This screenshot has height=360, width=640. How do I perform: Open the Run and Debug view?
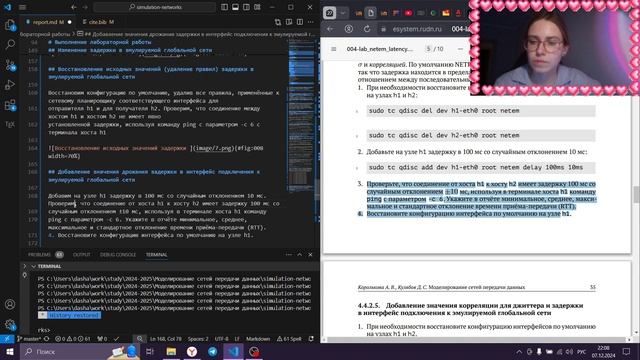click(x=10, y=85)
